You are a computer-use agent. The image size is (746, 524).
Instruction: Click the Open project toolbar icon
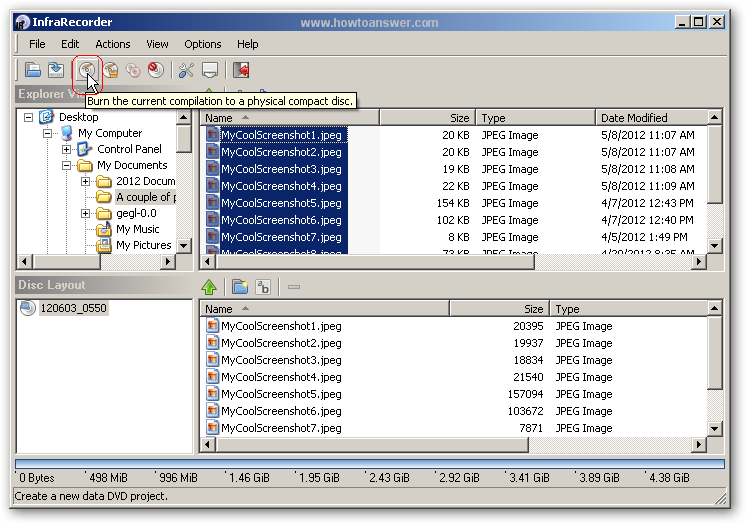point(32,70)
